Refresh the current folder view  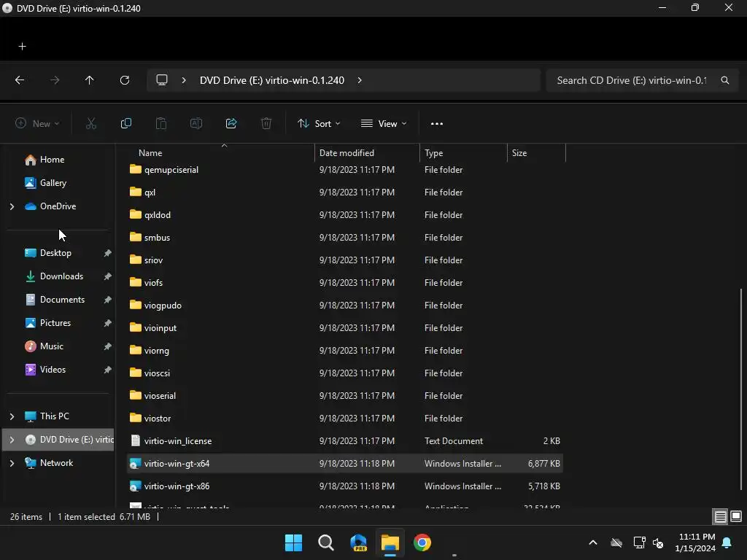(x=125, y=80)
